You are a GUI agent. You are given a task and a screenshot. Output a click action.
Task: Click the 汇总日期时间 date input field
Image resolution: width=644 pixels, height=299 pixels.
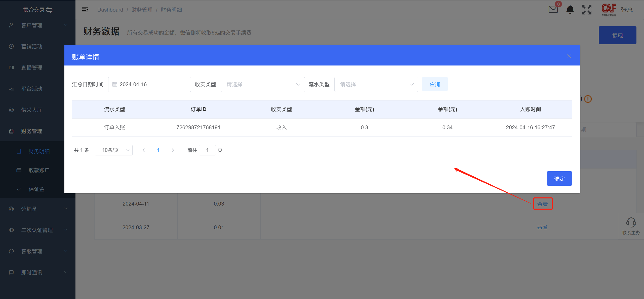150,84
